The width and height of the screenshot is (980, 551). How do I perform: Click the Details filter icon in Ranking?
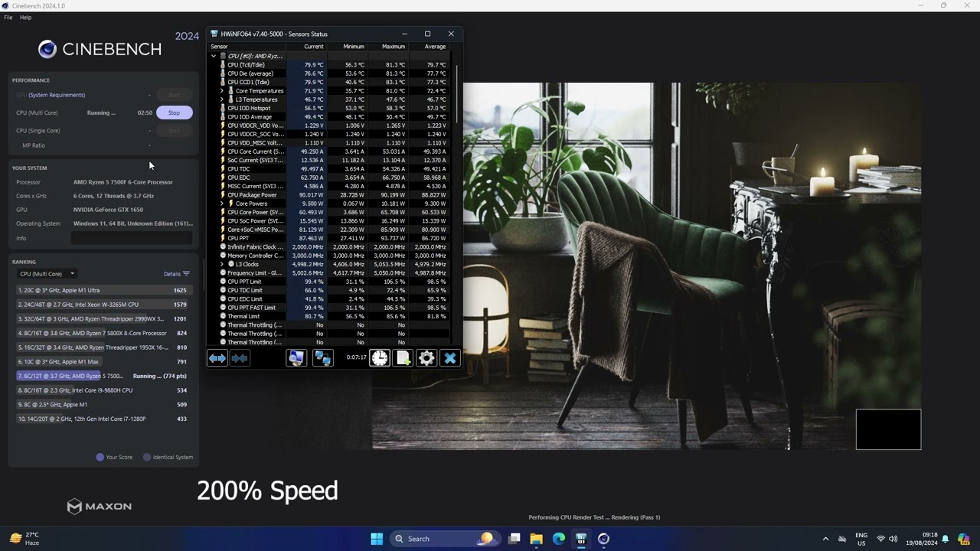pyautogui.click(x=186, y=274)
